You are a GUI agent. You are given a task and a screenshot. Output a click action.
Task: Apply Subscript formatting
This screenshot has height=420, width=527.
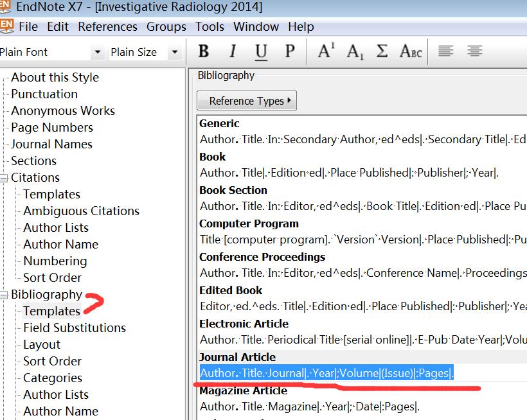tap(355, 52)
